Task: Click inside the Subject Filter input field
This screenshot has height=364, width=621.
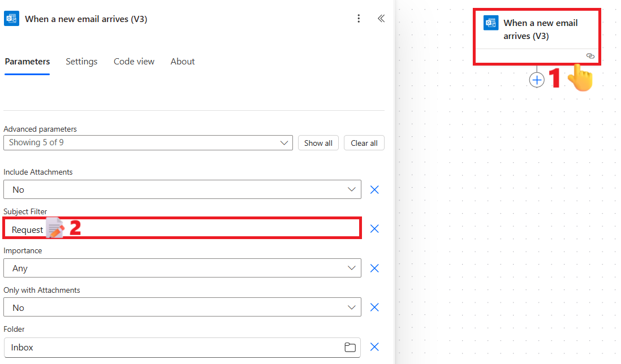Action: pos(170,228)
